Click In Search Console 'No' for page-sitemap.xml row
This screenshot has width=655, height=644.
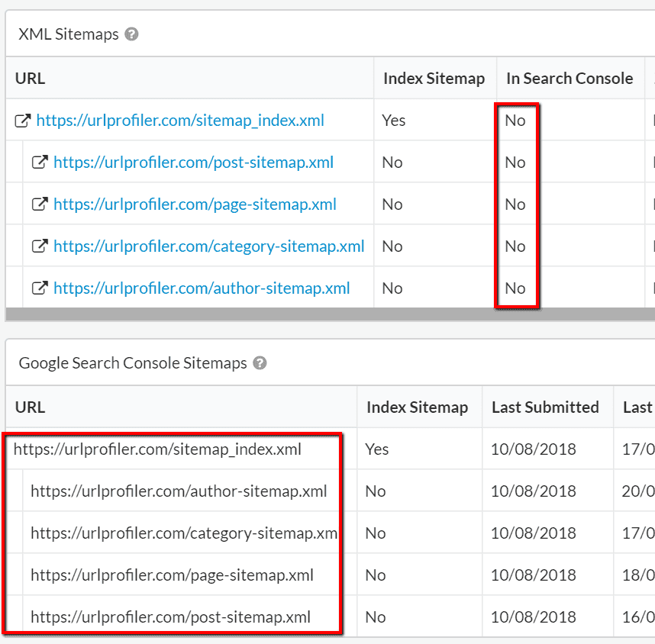tap(515, 204)
